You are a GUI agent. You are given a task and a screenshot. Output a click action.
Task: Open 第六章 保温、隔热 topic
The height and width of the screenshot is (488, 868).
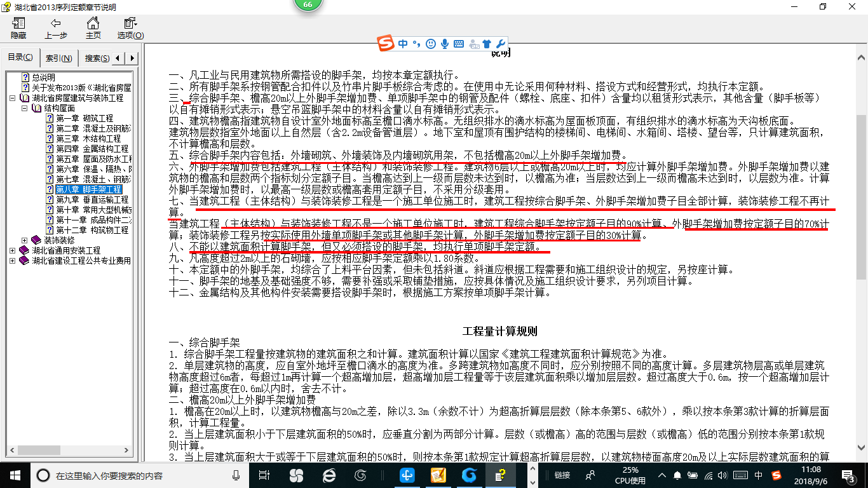click(x=93, y=169)
